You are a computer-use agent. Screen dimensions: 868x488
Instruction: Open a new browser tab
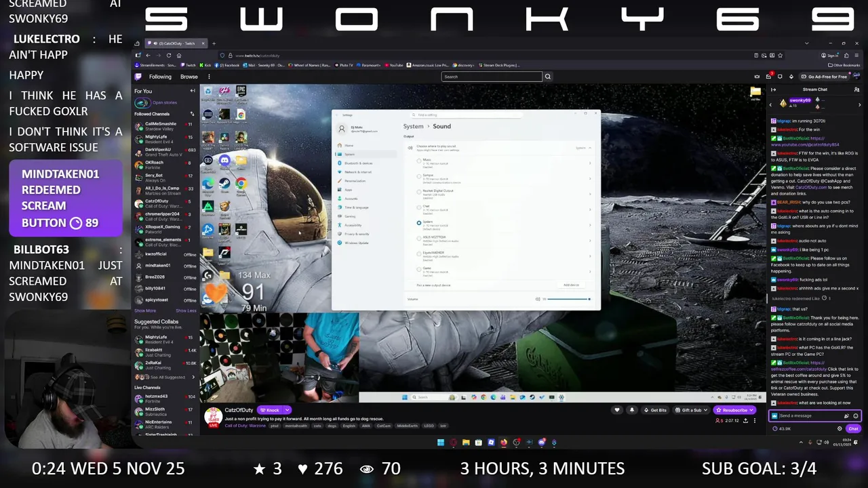pyautogui.click(x=214, y=43)
